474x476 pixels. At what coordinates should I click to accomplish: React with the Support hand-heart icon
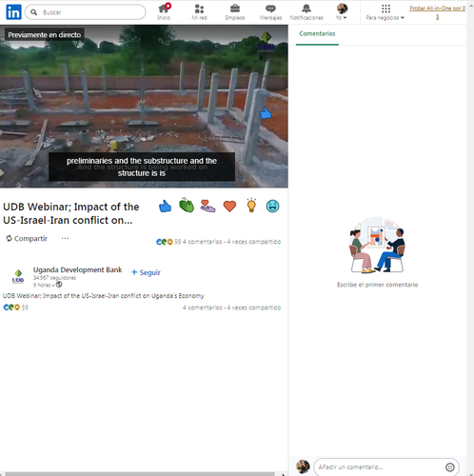click(207, 206)
